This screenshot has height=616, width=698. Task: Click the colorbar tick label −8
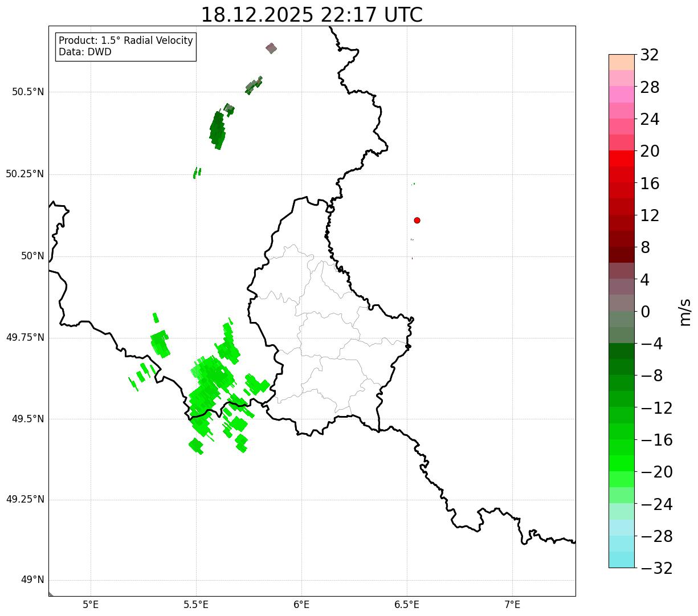click(652, 376)
